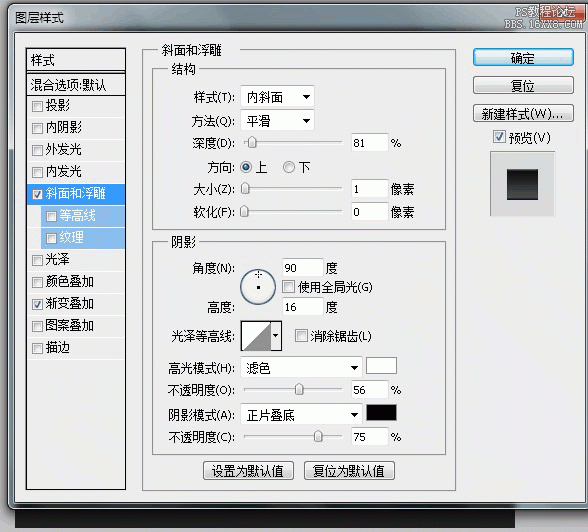
Task: Select the 下 direction radio button
Action: (x=289, y=167)
